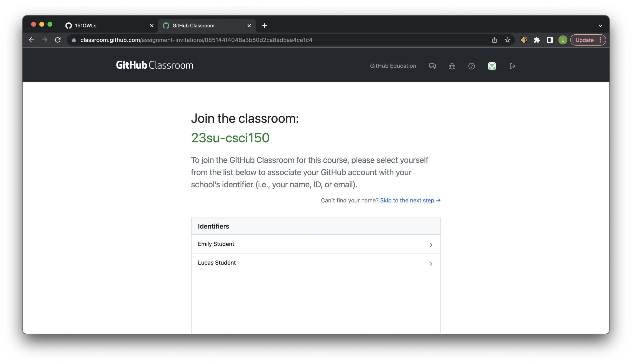The image size is (632, 364).
Task: Bookmark this page with the star icon
Action: [x=507, y=40]
